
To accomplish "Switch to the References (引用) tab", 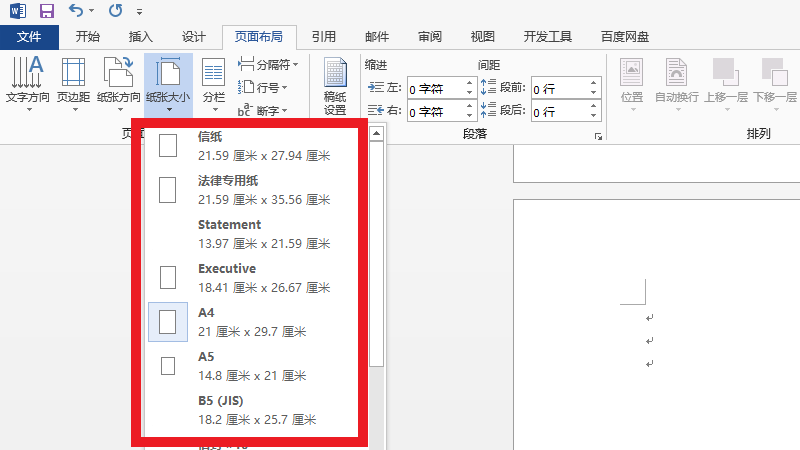I will click(323, 37).
